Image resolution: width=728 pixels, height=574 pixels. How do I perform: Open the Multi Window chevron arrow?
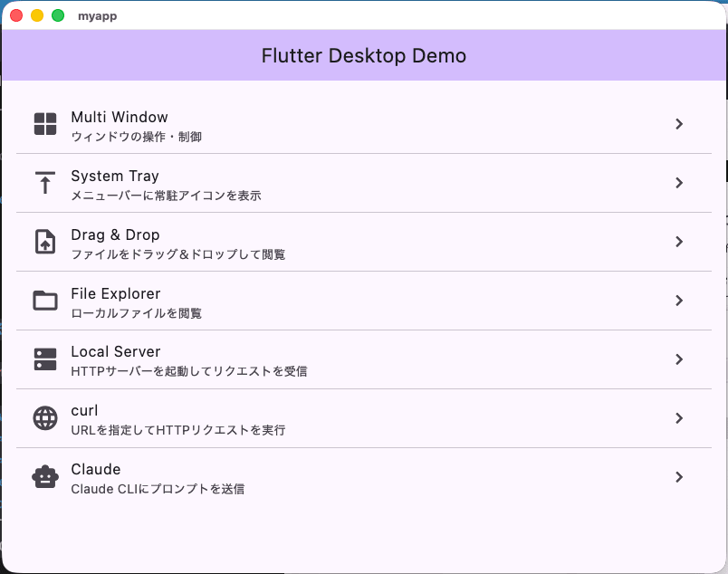(x=679, y=124)
